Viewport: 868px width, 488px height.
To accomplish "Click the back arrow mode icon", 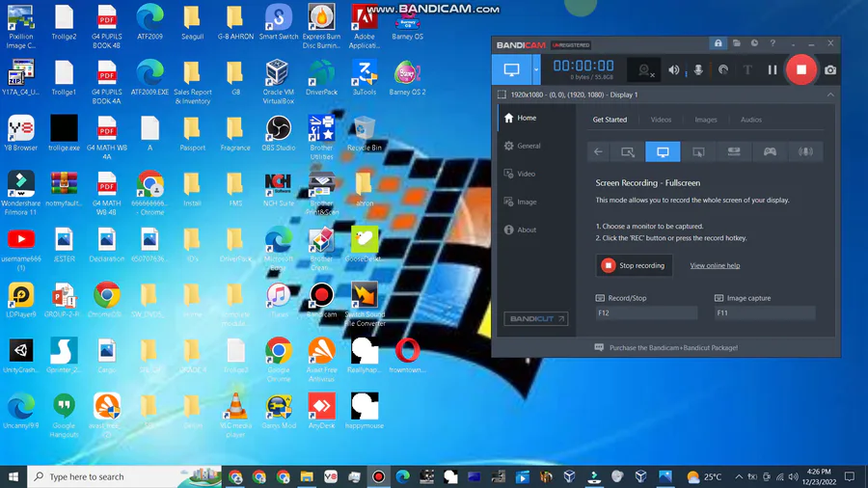I will pos(598,151).
